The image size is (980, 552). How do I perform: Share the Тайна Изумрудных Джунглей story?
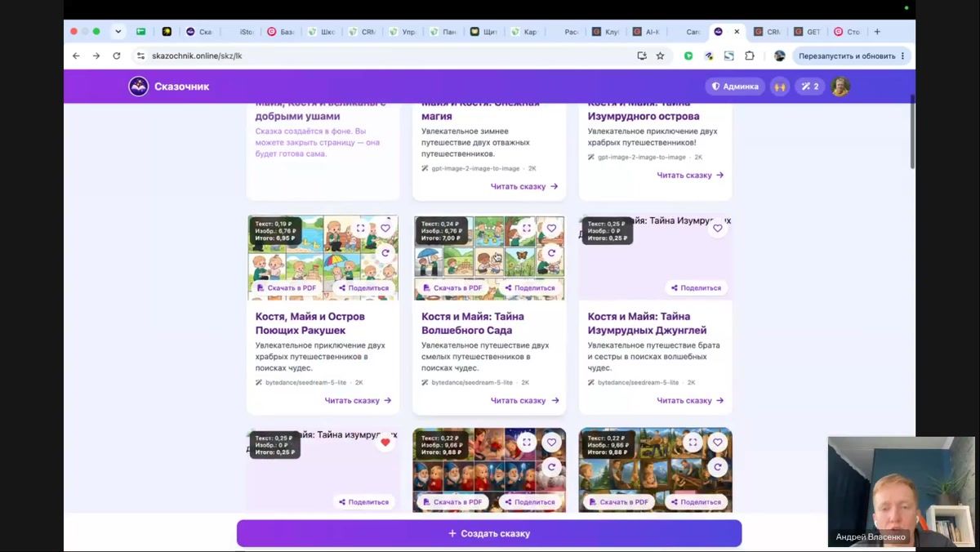pos(696,287)
